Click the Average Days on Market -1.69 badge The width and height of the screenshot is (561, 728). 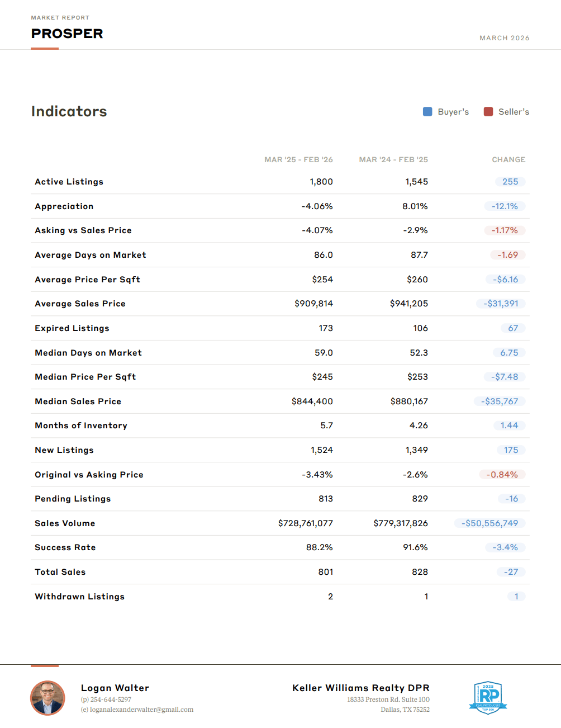(507, 255)
